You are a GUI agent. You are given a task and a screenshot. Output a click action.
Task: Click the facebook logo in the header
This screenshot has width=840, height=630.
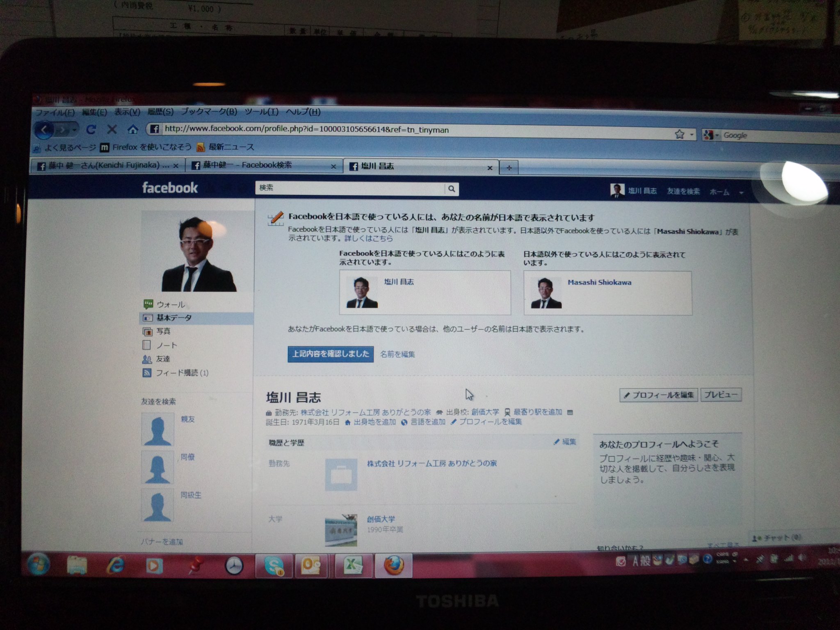pos(170,188)
